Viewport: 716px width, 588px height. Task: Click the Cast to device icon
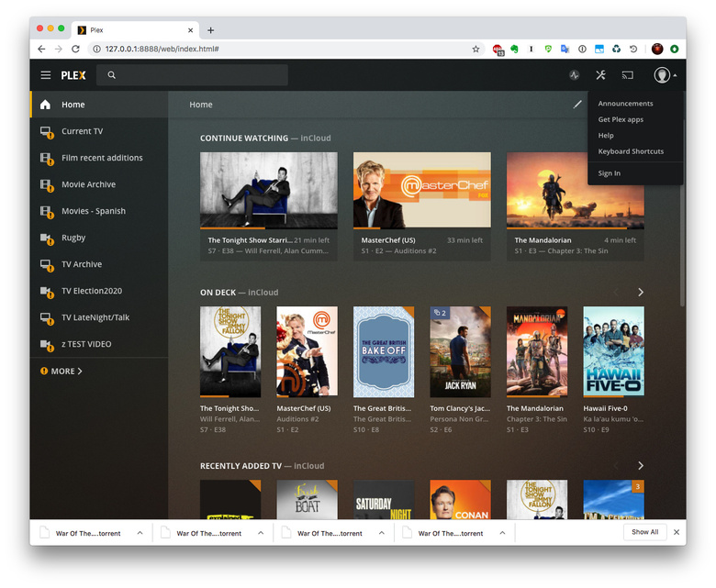[x=627, y=75]
